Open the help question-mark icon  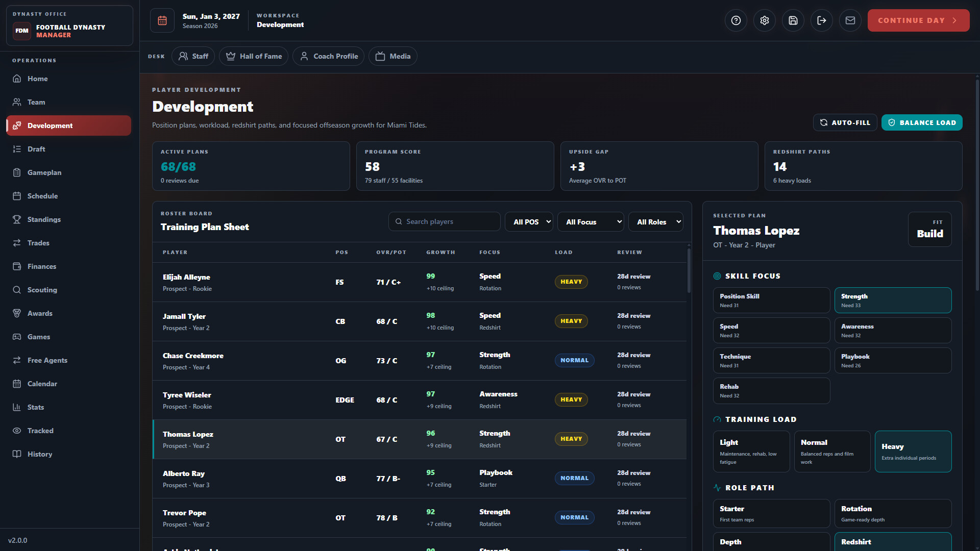(736, 20)
